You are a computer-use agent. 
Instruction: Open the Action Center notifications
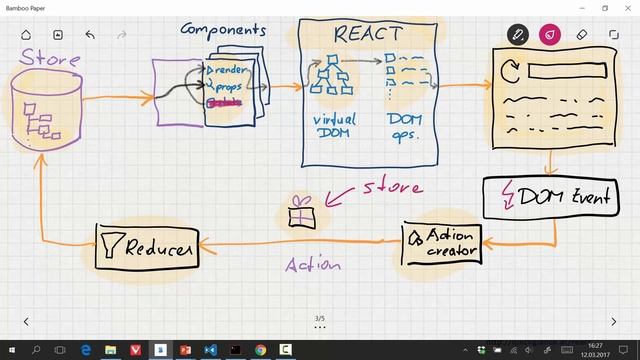[623, 350]
